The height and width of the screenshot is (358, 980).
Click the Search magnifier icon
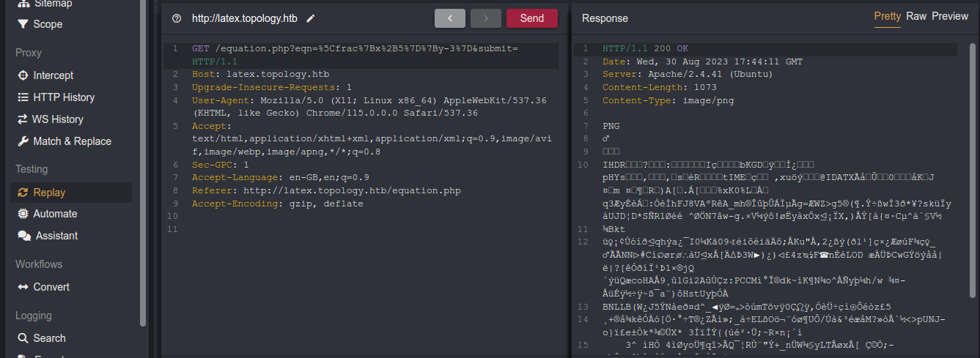[23, 338]
